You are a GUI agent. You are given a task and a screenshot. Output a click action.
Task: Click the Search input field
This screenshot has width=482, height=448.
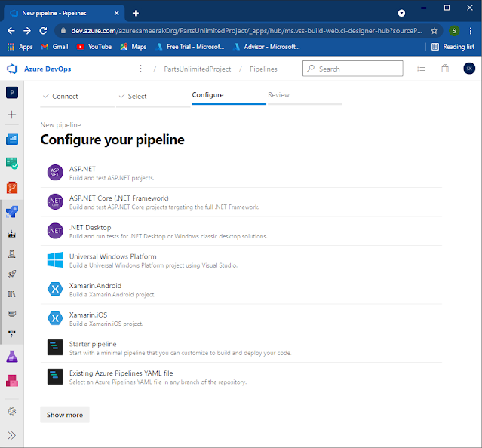[352, 68]
